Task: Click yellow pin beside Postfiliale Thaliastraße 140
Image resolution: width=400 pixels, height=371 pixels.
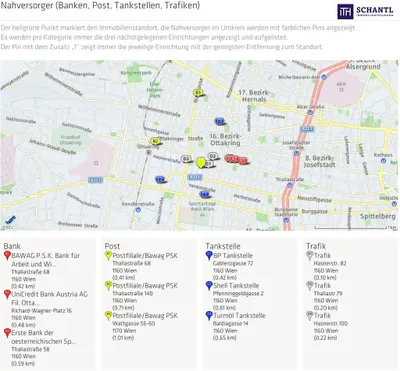Action: 108,286
